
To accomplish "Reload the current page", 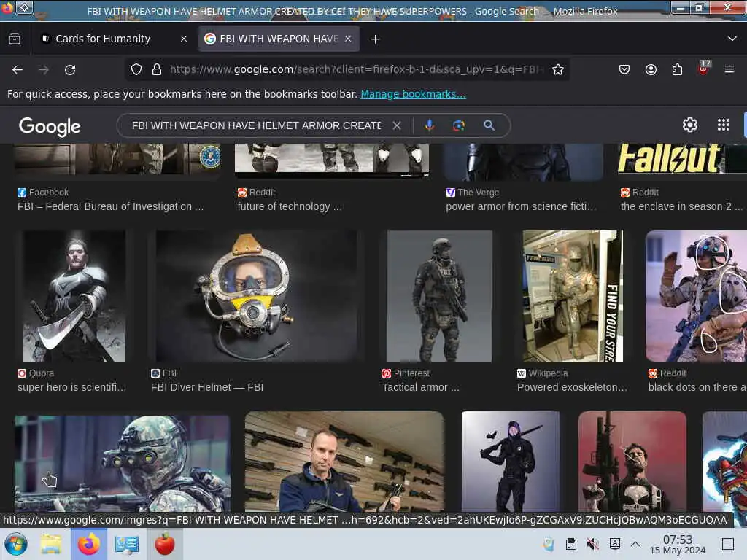I will [70, 70].
